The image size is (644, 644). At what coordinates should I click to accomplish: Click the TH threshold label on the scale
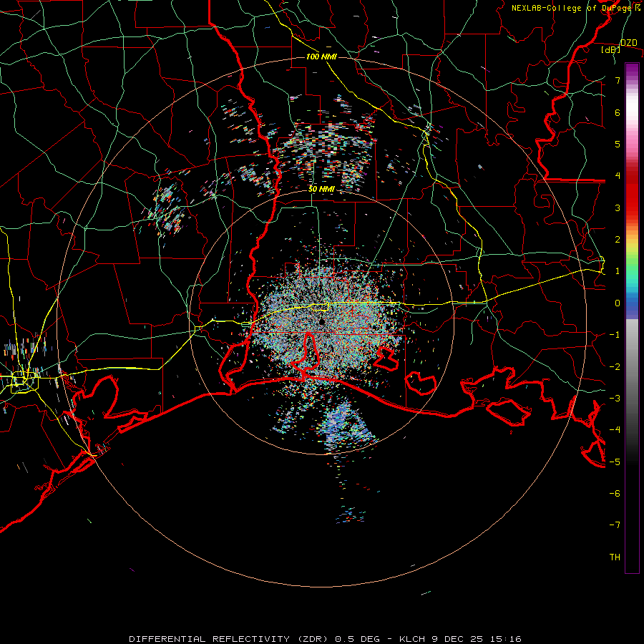(615, 557)
